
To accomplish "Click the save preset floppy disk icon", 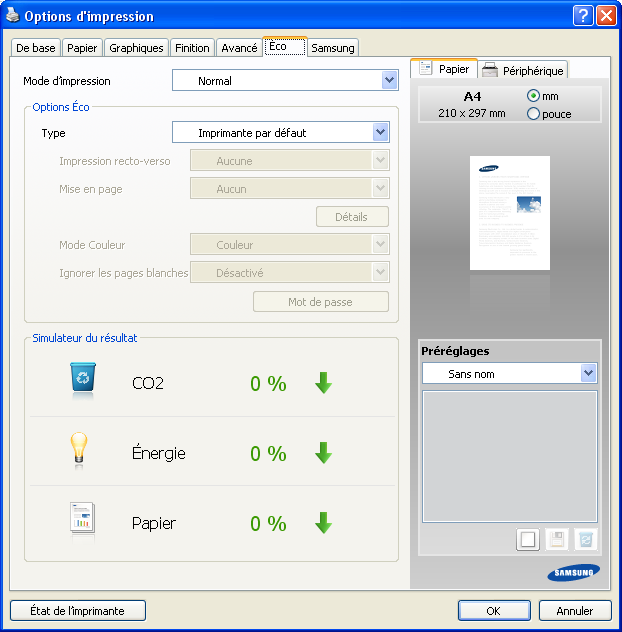I will 557,539.
